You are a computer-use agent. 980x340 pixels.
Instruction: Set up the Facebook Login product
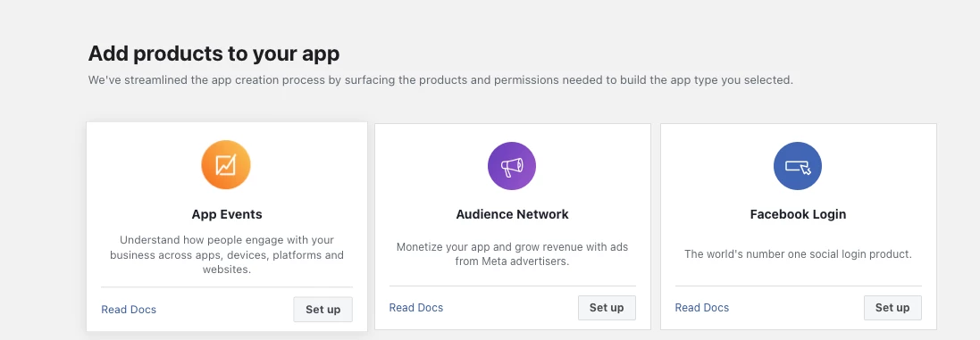point(892,308)
